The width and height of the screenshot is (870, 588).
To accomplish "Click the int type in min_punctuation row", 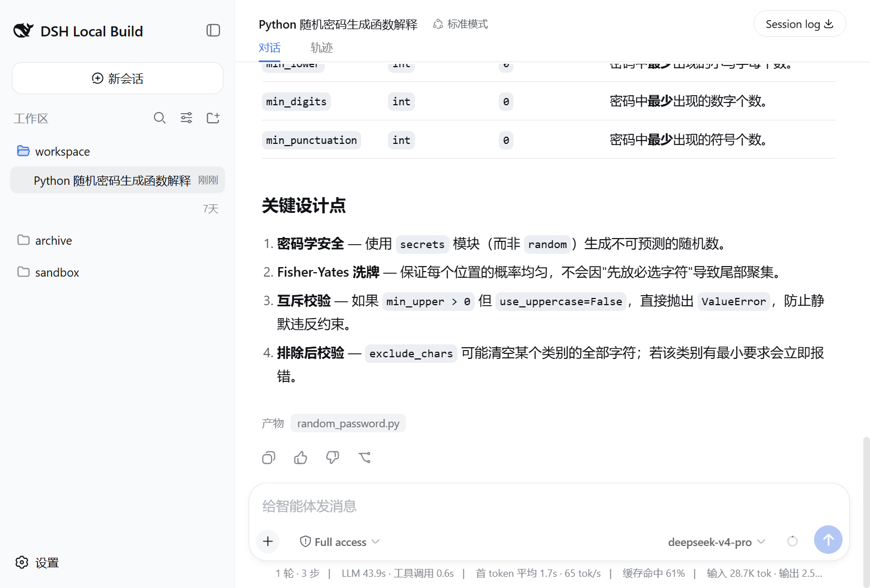I will tap(401, 140).
